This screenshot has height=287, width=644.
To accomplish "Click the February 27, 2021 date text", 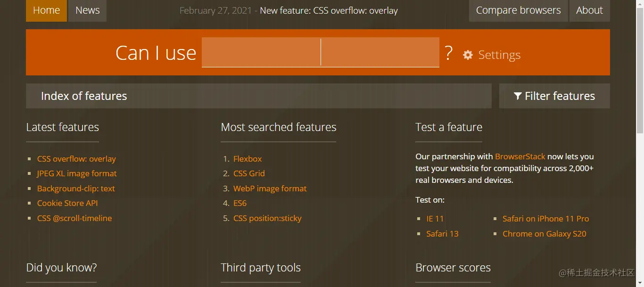I will point(215,10).
